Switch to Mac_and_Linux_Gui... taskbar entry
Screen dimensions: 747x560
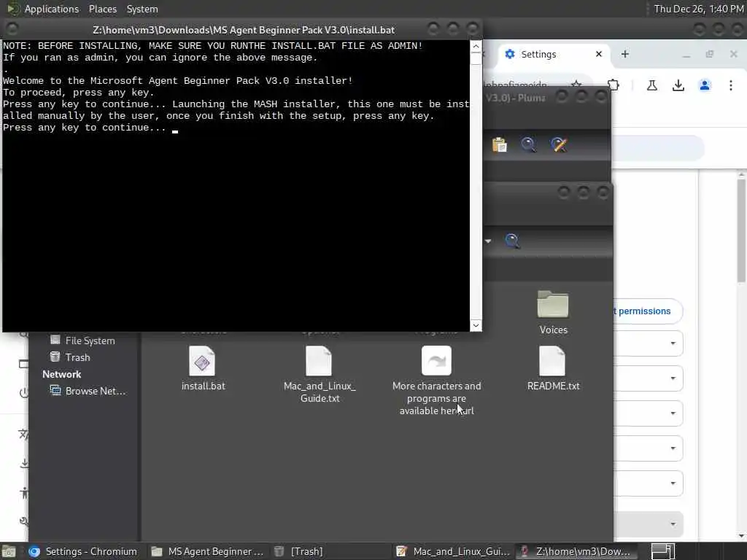click(453, 551)
